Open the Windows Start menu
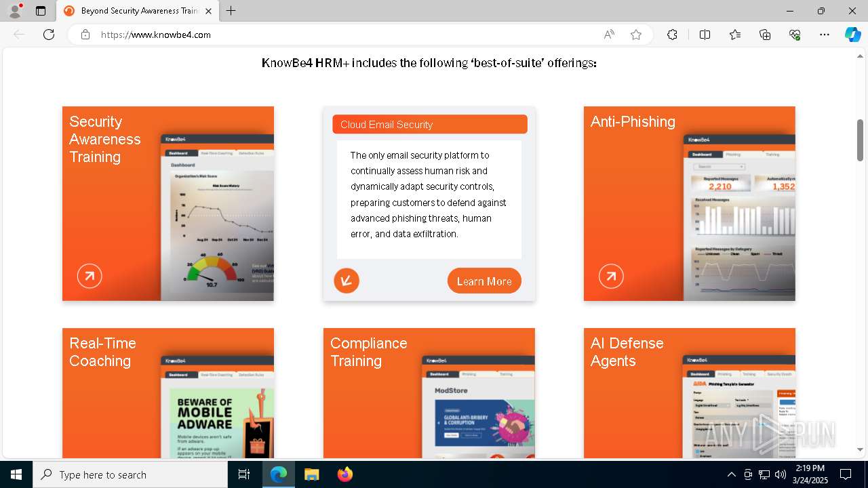The image size is (868, 488). point(16,474)
